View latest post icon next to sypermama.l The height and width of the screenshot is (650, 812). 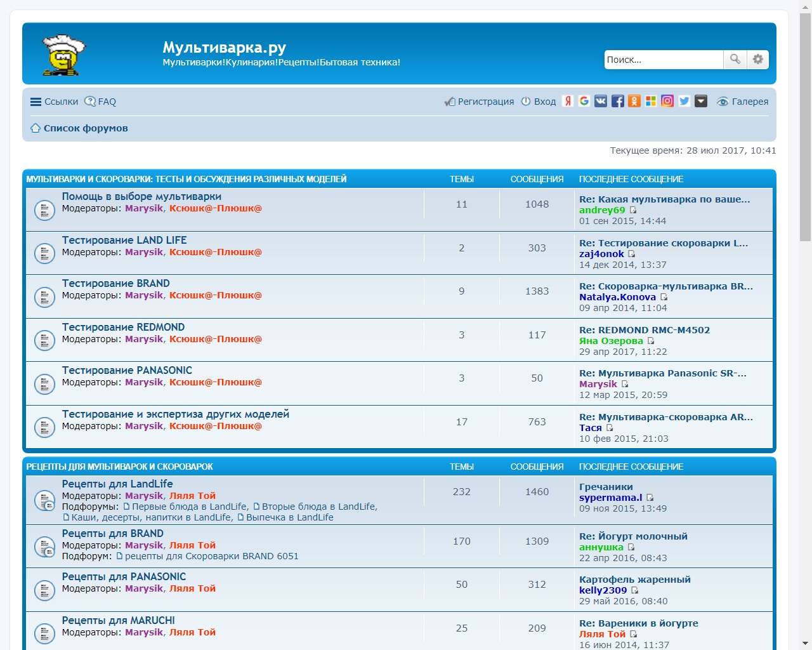click(x=650, y=498)
